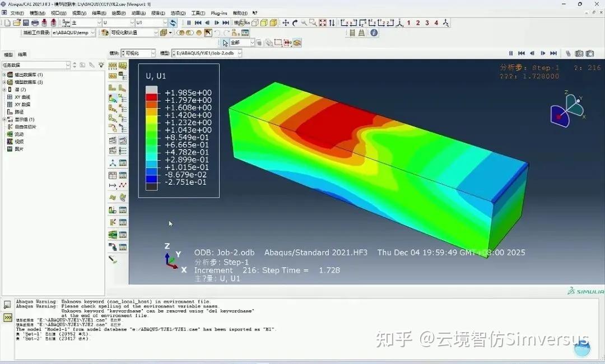This screenshot has width=605, height=364.
Task: Click the Render shaded style cube icon
Action: tap(273, 23)
